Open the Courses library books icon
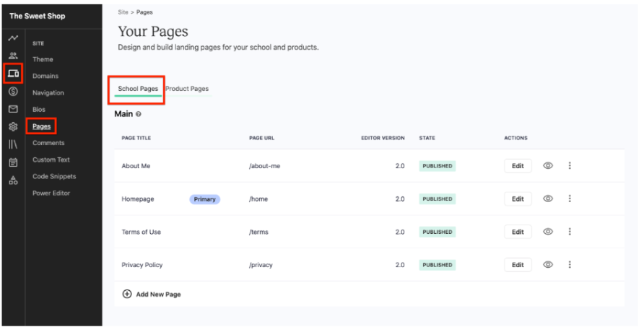The width and height of the screenshot is (644, 327). pos(13,144)
